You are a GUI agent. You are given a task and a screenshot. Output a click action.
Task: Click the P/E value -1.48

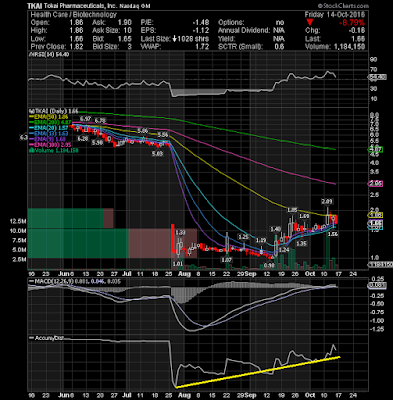point(201,23)
